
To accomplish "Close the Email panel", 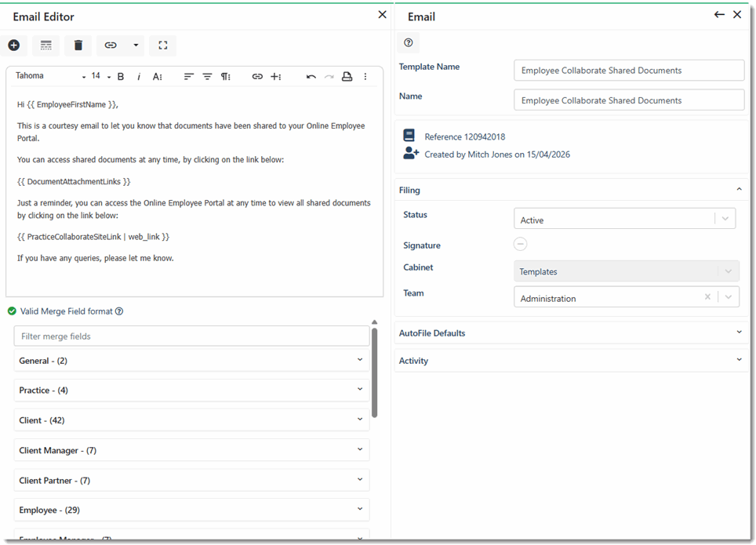I will coord(737,14).
